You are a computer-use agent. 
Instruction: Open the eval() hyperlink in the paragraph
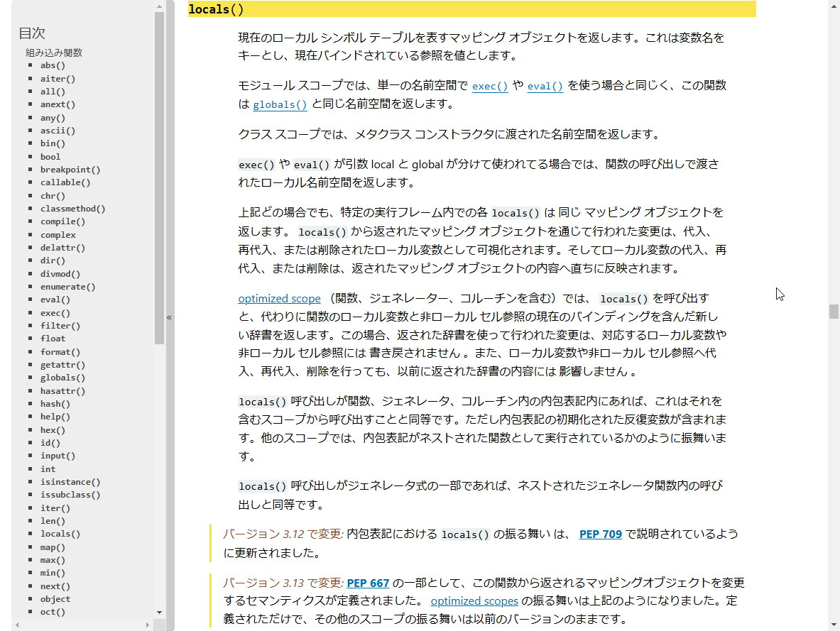click(x=545, y=86)
